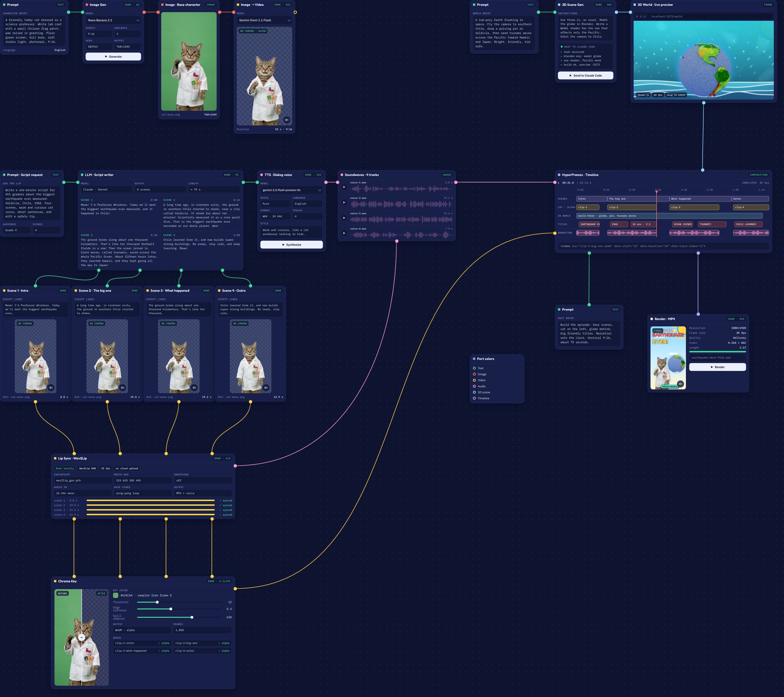Click the Chroma Key node yellow output port
The image size is (784, 697).
(x=235, y=588)
